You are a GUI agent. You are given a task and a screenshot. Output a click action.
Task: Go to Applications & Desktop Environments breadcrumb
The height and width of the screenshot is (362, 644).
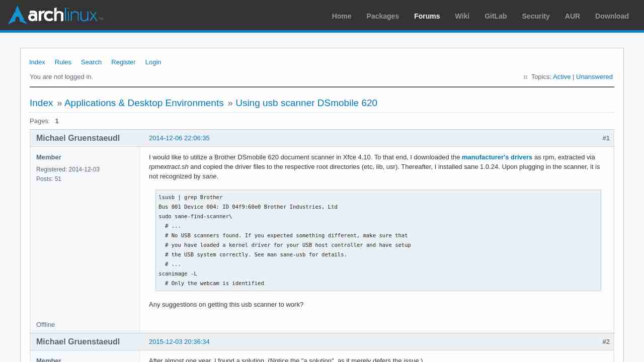(144, 103)
